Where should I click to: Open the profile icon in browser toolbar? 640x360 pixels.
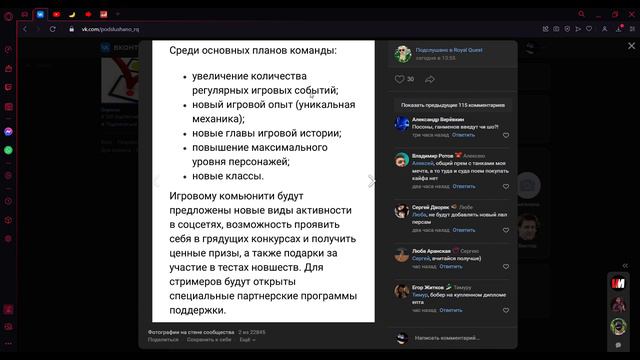(x=604, y=29)
